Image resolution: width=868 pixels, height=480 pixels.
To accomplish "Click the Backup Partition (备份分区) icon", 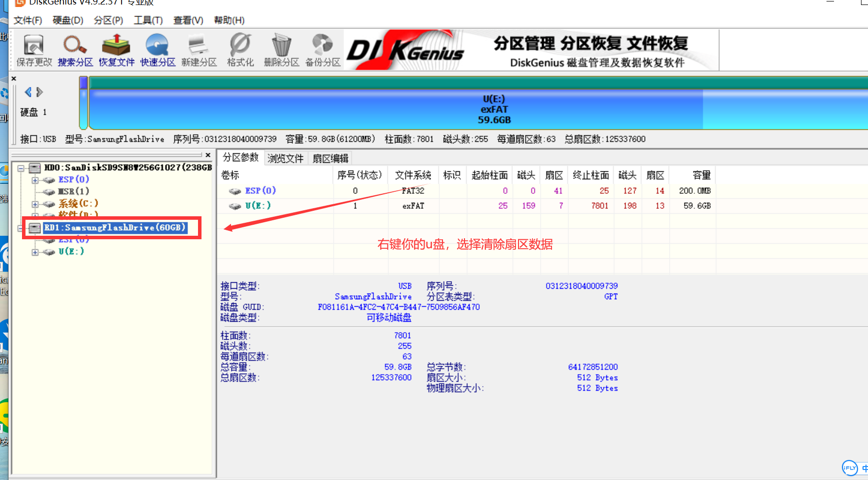I will [x=322, y=50].
